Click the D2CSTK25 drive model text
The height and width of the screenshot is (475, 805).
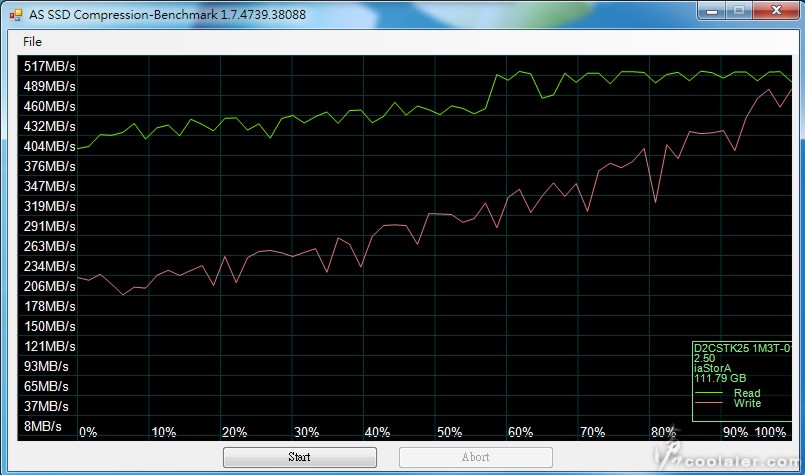pos(742,348)
